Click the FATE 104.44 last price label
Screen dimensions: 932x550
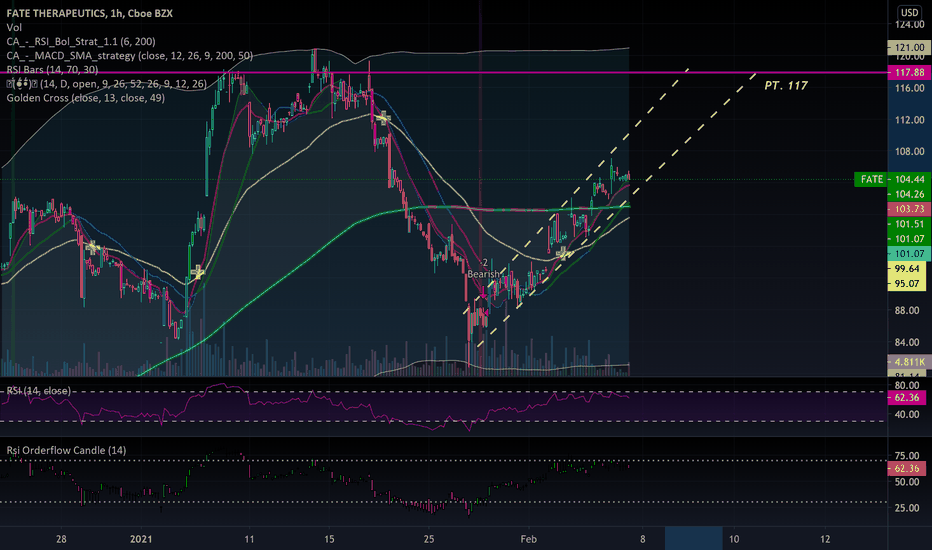(x=890, y=180)
